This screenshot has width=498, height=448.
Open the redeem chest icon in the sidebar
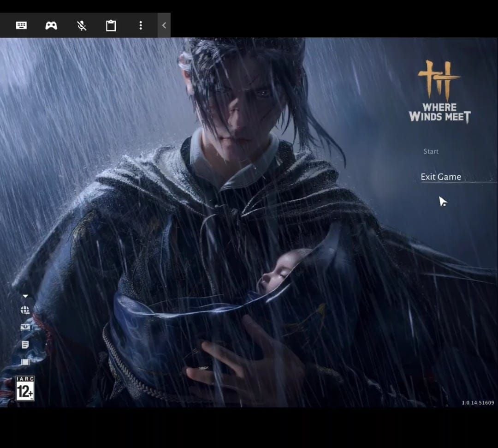[25, 327]
